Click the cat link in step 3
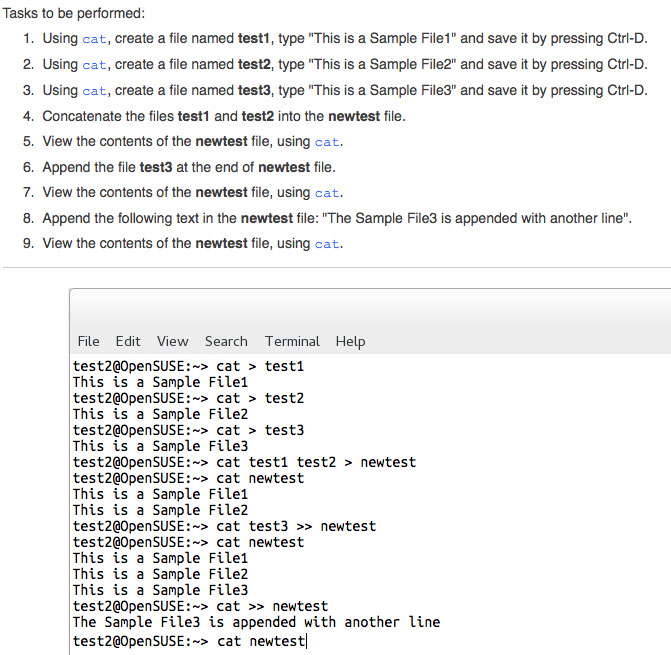The image size is (671, 655). point(95,91)
